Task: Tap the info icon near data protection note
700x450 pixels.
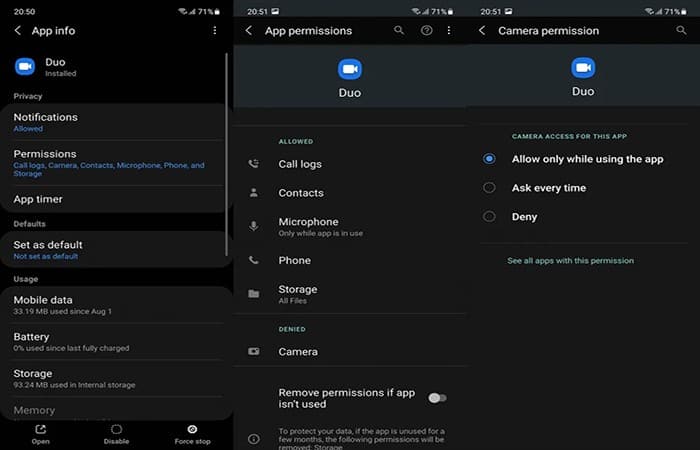Action: click(254, 439)
